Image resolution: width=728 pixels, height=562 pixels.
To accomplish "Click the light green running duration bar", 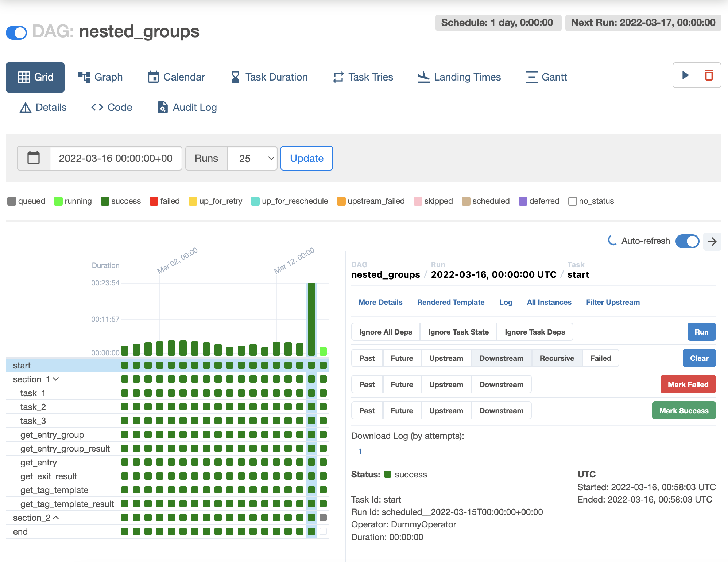I will click(x=323, y=351).
